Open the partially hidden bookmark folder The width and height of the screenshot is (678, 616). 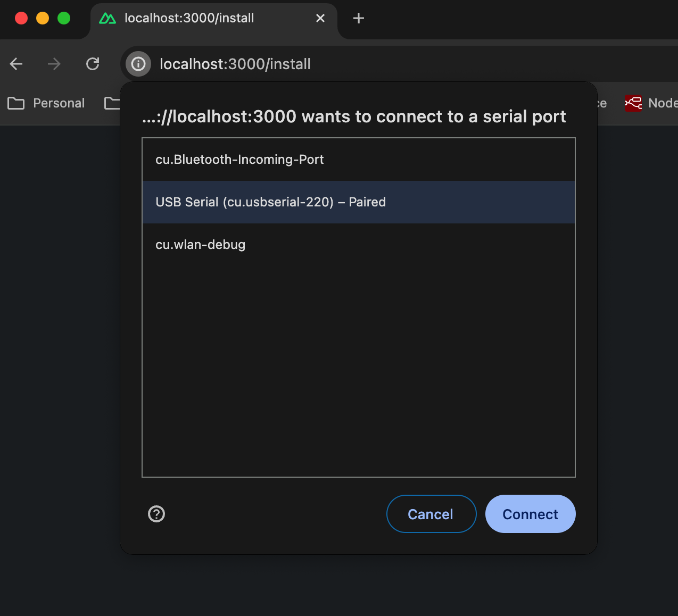(x=112, y=103)
